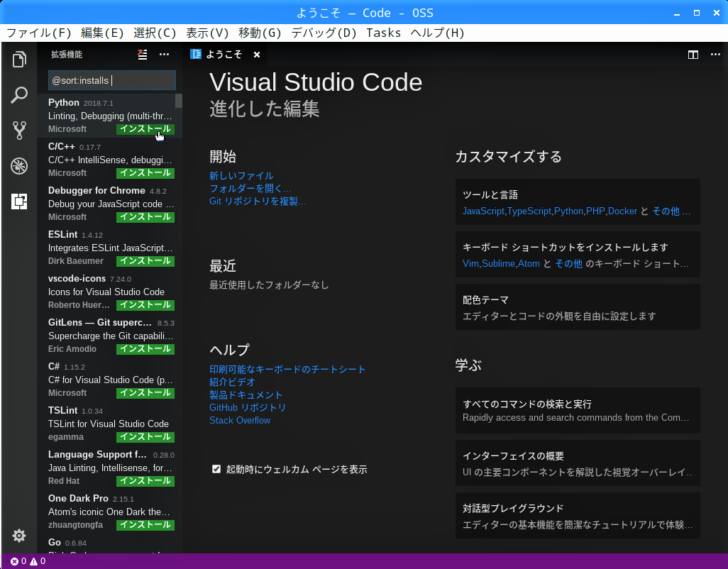This screenshot has width=728, height=569.
Task: Click the JavaScript language link
Action: click(483, 211)
